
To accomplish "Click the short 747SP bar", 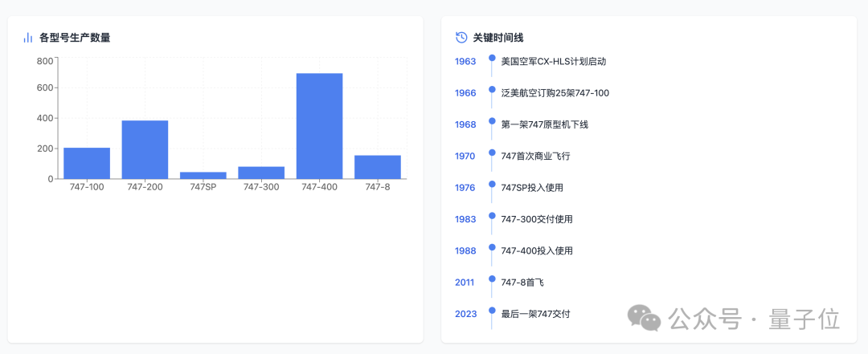I will point(203,175).
